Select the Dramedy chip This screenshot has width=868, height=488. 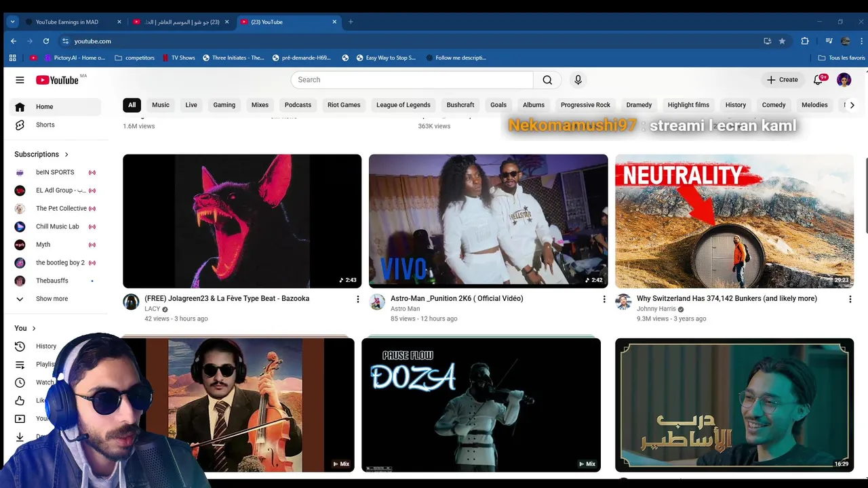pos(639,105)
